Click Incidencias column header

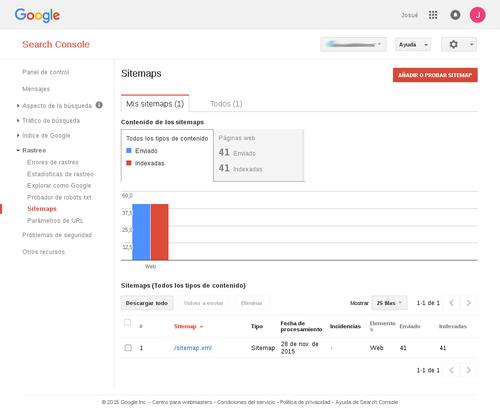pos(345,326)
